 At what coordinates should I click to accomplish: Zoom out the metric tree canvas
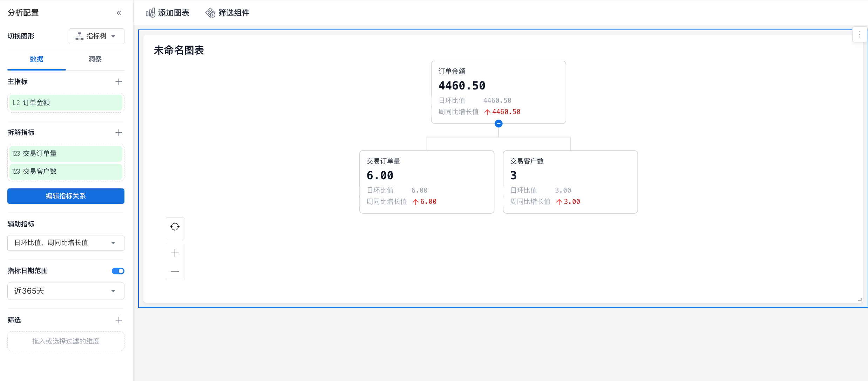(x=175, y=271)
